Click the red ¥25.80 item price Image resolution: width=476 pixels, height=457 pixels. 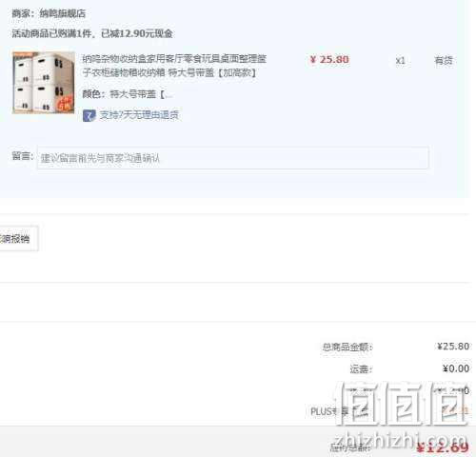pyautogui.click(x=329, y=59)
